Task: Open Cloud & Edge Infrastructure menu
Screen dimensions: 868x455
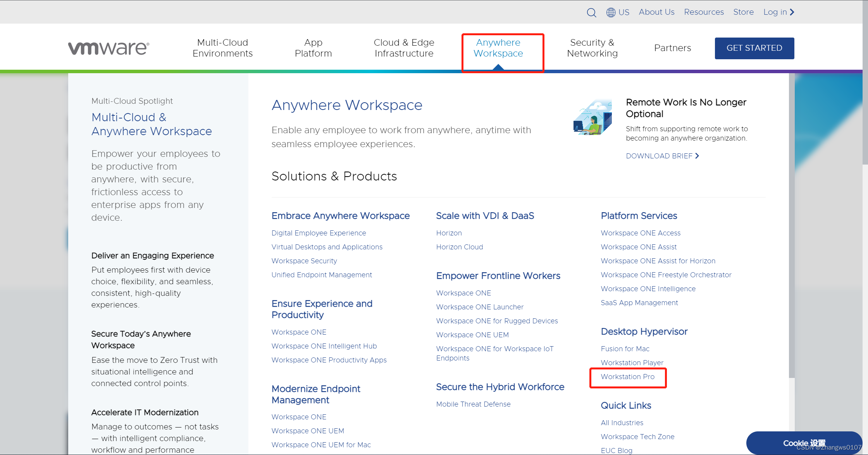Action: click(x=404, y=48)
